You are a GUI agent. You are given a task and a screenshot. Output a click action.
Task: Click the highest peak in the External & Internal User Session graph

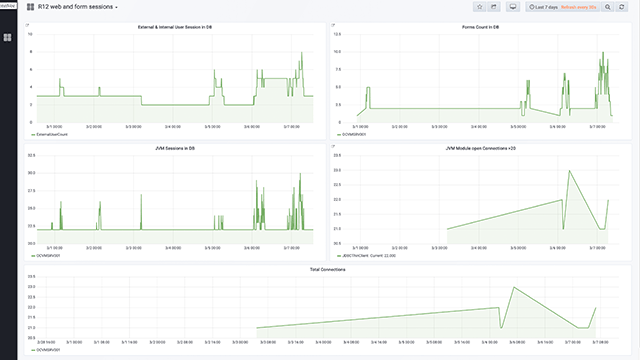point(302,52)
